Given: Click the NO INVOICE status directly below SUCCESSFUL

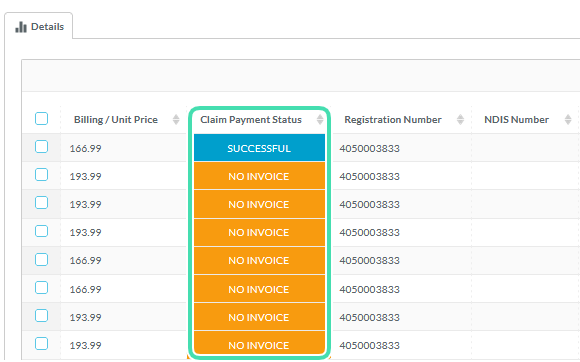Looking at the screenshot, I should pos(259,176).
